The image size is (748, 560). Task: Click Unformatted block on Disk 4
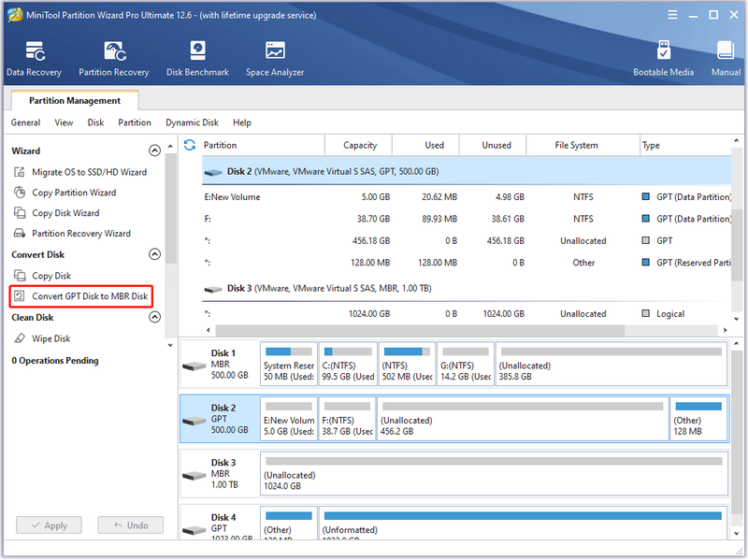523,524
